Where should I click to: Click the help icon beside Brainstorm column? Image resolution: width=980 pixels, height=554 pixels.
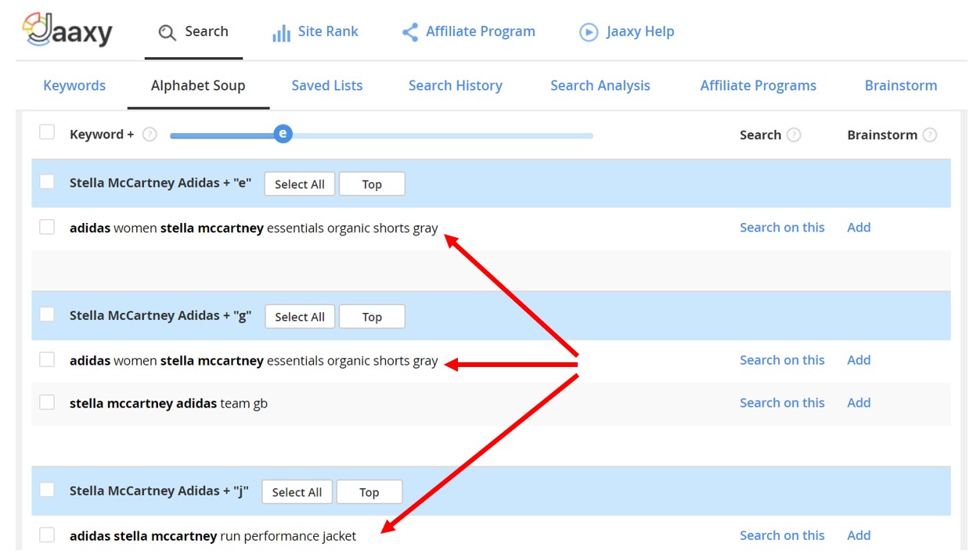point(929,135)
